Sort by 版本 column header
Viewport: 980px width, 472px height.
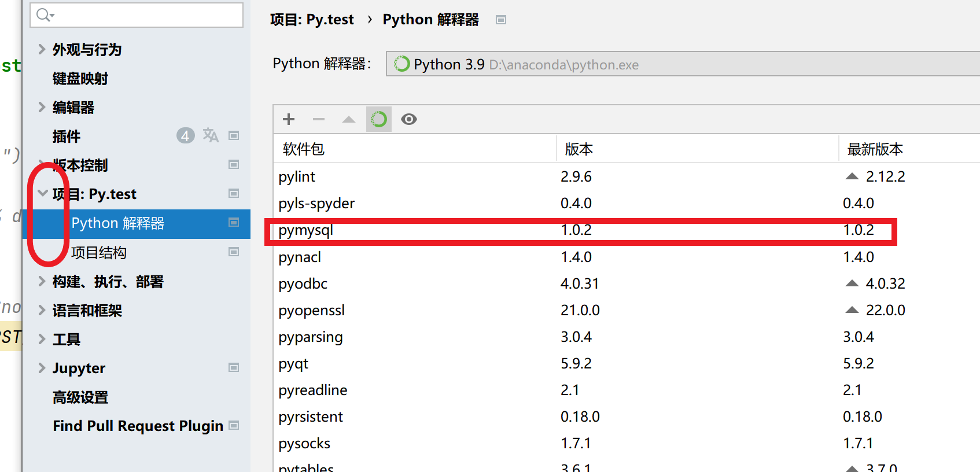698,149
